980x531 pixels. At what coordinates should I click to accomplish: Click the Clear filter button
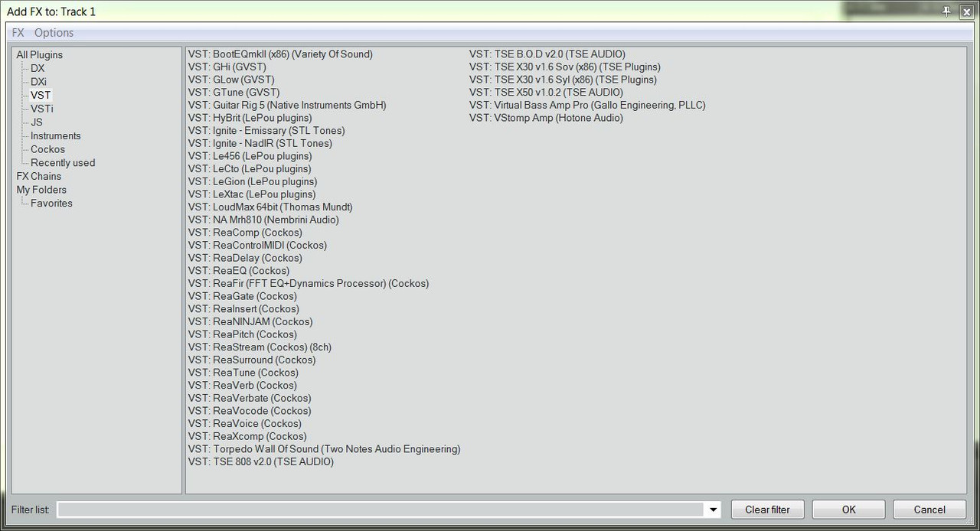coord(767,510)
